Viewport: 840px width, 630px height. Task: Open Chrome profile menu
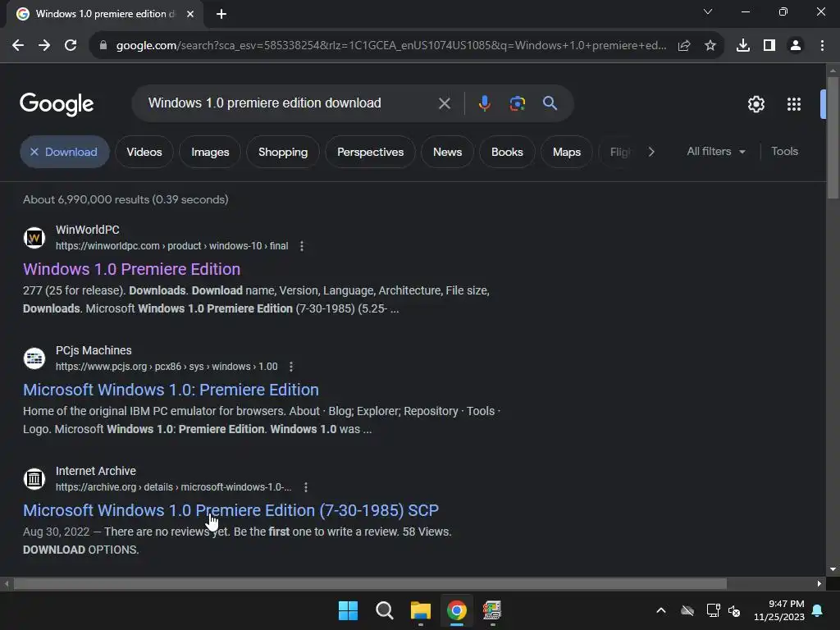[x=796, y=46]
